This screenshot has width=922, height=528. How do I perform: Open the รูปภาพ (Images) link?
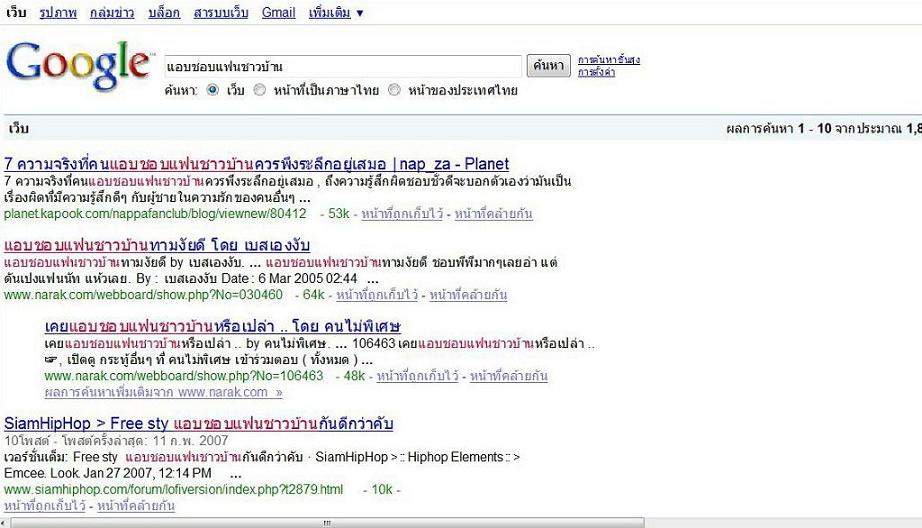point(58,12)
